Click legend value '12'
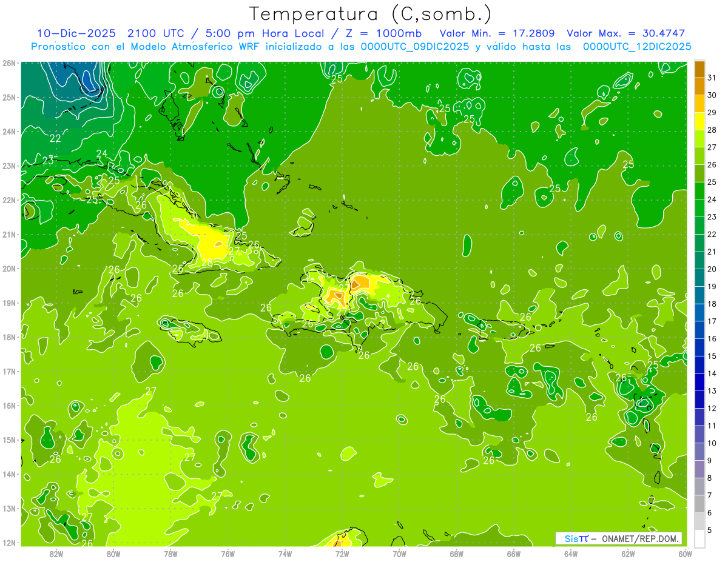This screenshot has width=728, height=562. point(712,409)
